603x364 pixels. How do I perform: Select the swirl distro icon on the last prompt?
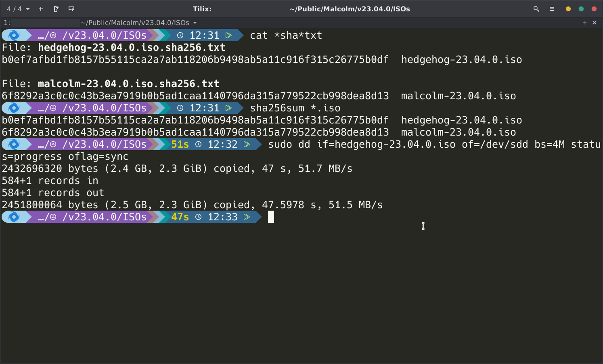click(x=14, y=217)
